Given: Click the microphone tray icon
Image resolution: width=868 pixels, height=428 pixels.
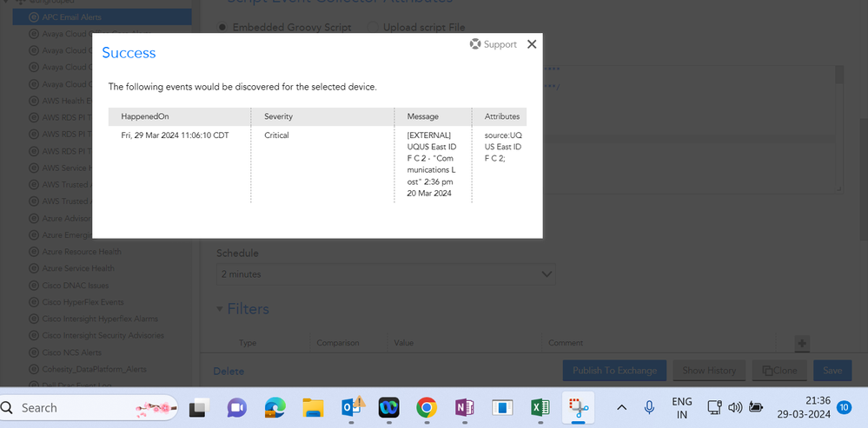Looking at the screenshot, I should click(649, 407).
